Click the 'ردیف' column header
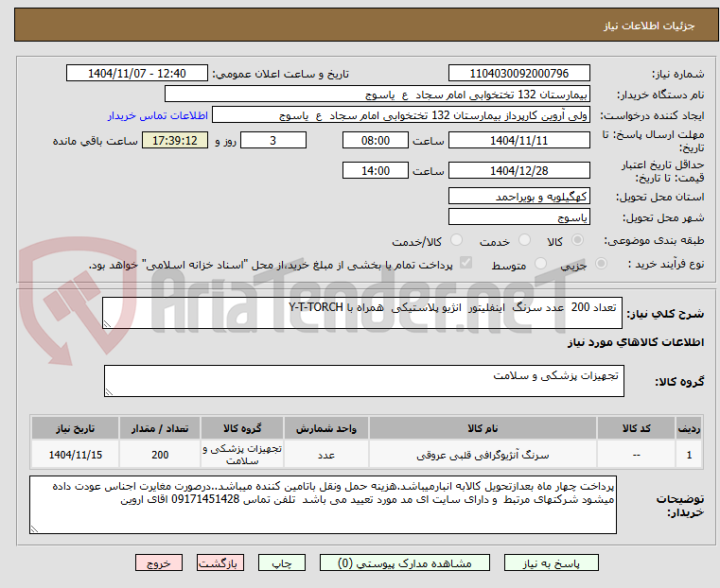Screen dimensions: 720x588 pyautogui.click(x=689, y=428)
